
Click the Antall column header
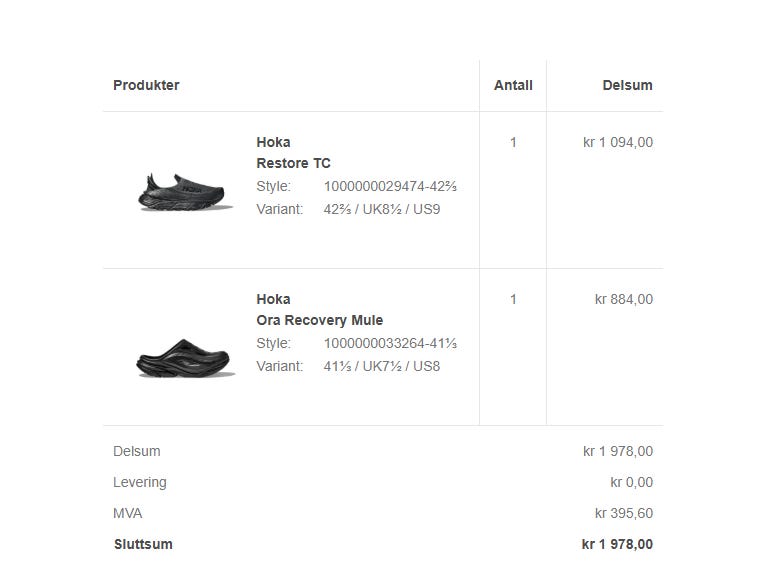(513, 85)
